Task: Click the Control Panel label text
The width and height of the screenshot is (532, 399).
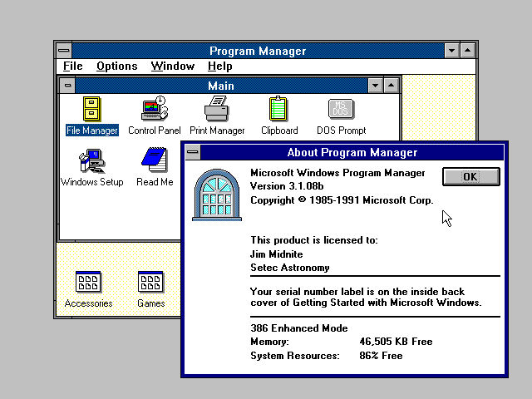Action: [x=155, y=131]
